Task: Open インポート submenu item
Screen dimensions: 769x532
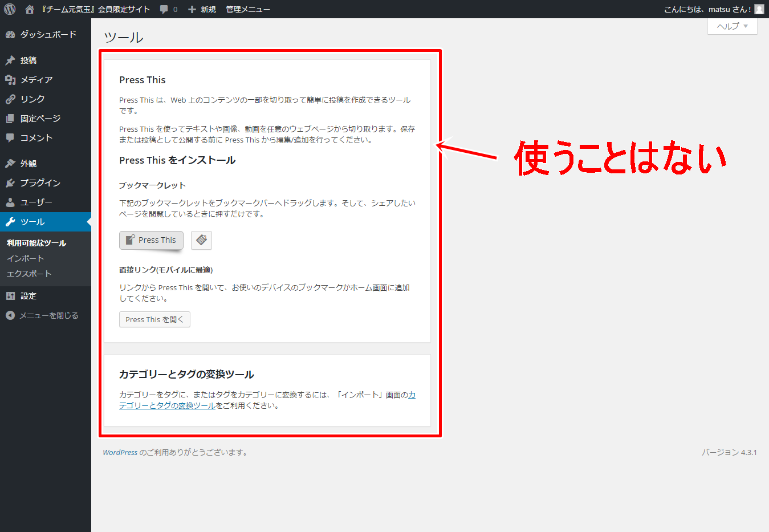Action: tap(25, 258)
